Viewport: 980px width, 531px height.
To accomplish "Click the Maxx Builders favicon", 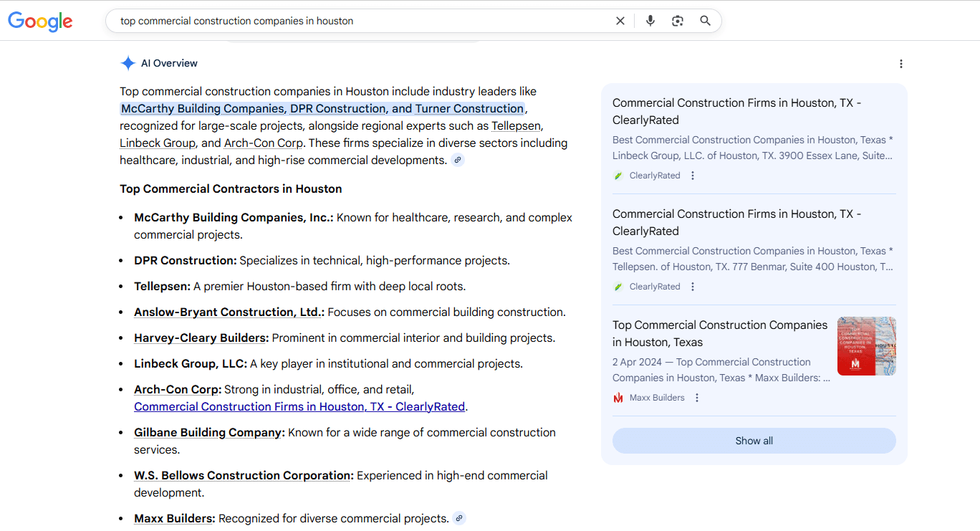I will point(618,397).
